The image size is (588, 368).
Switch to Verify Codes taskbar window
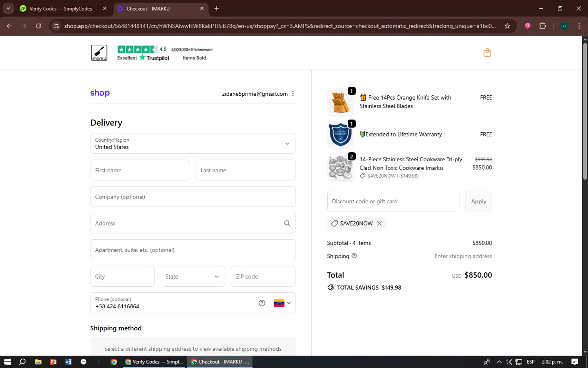coord(154,362)
